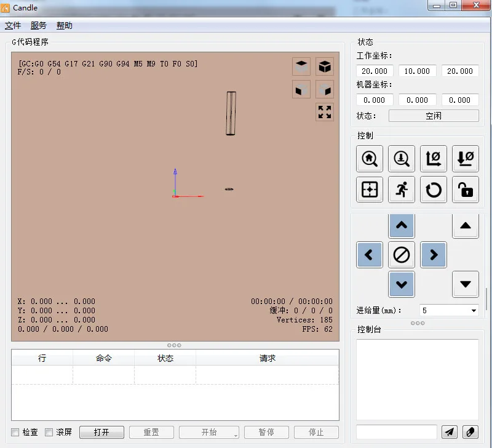
Task: Click the 命令 column header
Action: click(103, 358)
